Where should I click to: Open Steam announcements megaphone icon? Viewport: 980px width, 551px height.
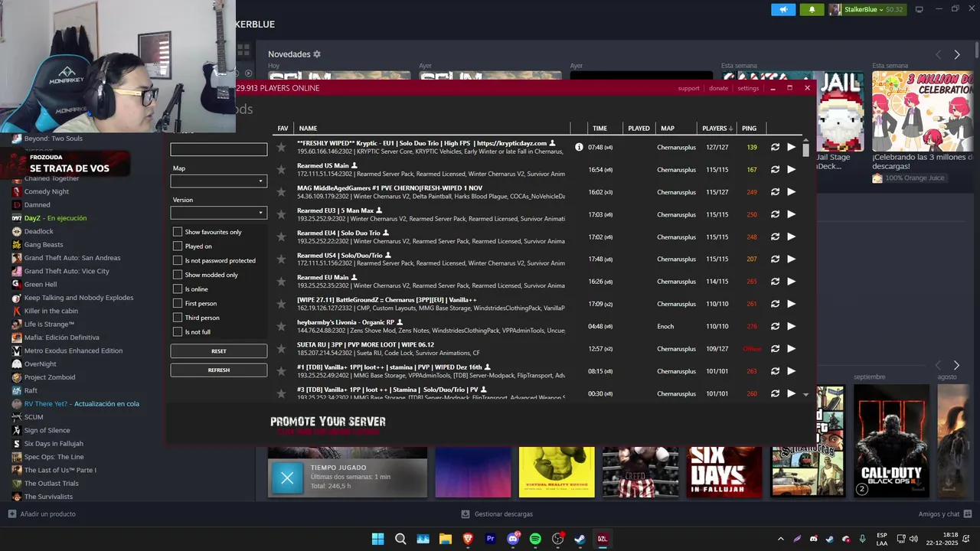(x=783, y=9)
